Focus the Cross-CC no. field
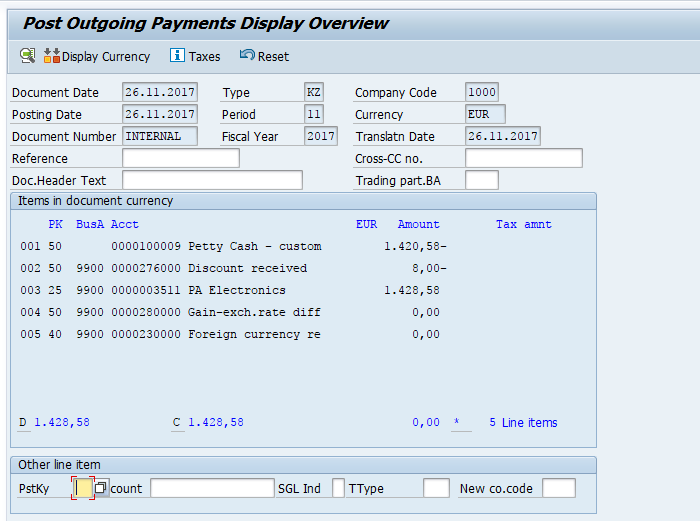This screenshot has height=521, width=700. 523,158
